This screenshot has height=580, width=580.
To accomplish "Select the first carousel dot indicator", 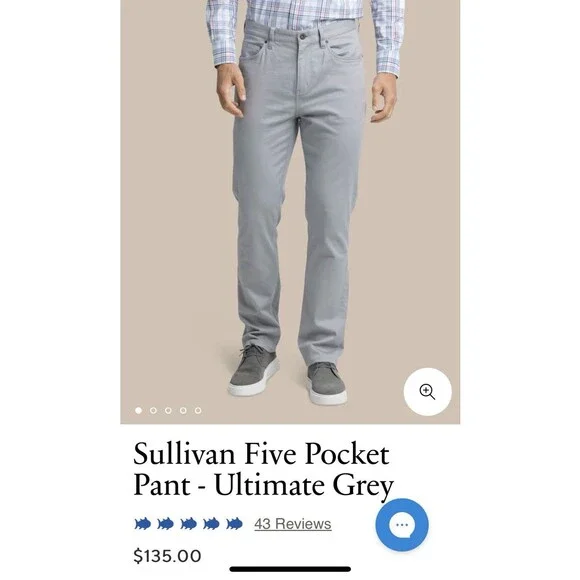I will 138,410.
